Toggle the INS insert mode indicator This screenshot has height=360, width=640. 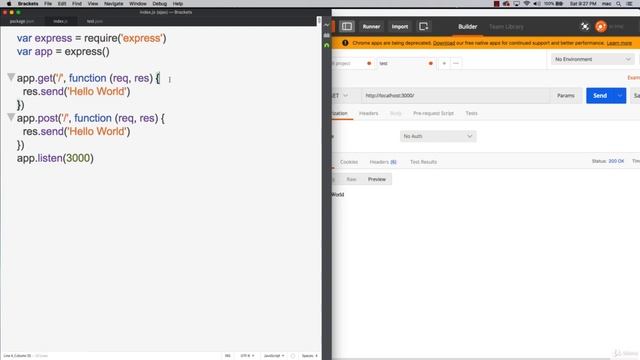tap(228, 356)
